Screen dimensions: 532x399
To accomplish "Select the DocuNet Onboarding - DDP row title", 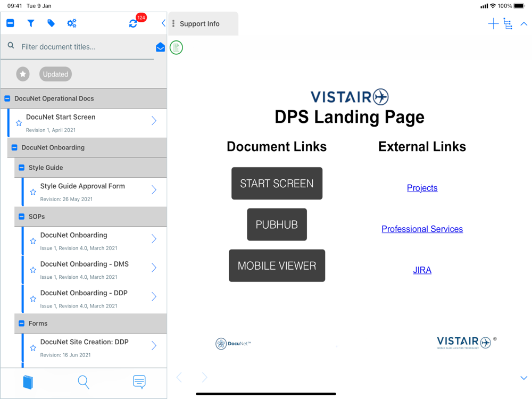I will pos(84,293).
